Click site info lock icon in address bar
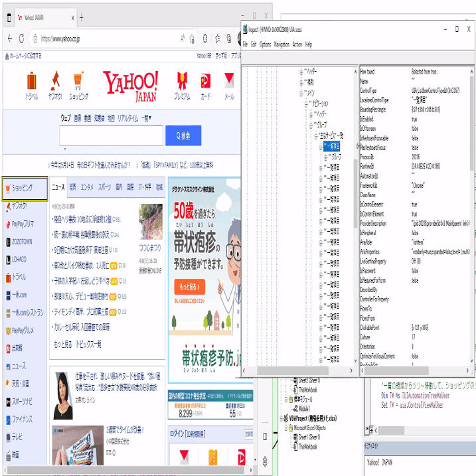 (x=35, y=39)
